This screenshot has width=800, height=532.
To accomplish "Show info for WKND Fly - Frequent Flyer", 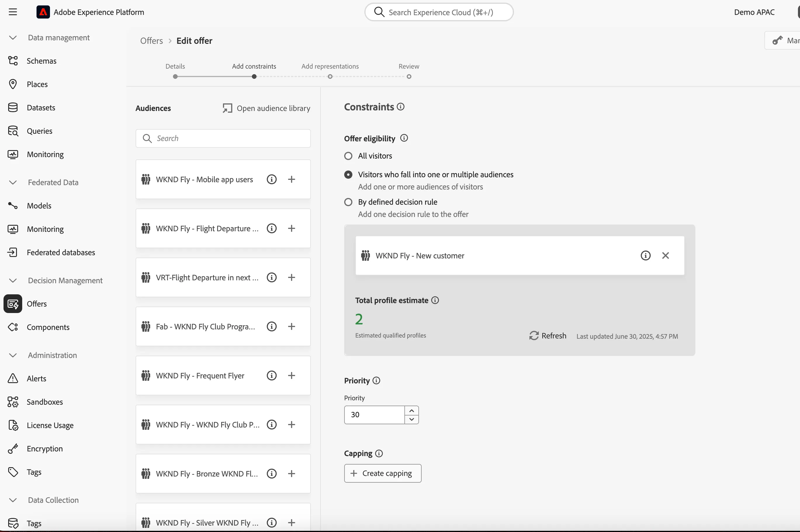I will [271, 375].
